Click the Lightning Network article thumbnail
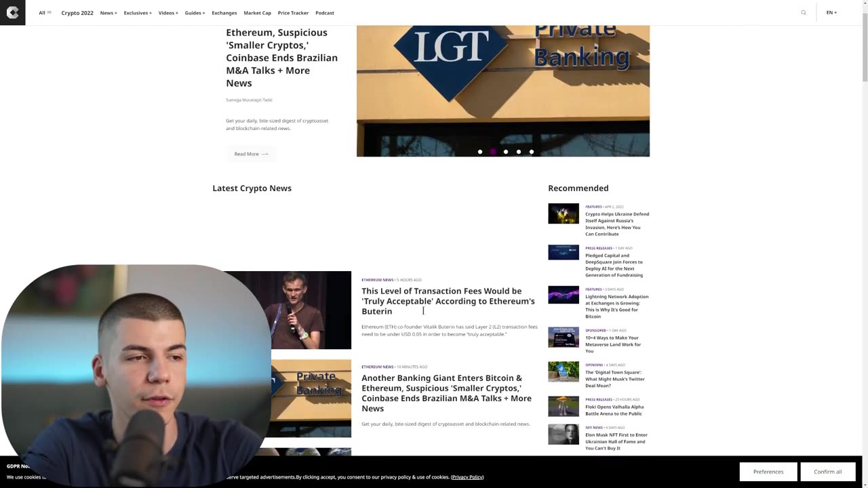868x488 pixels. (564, 295)
